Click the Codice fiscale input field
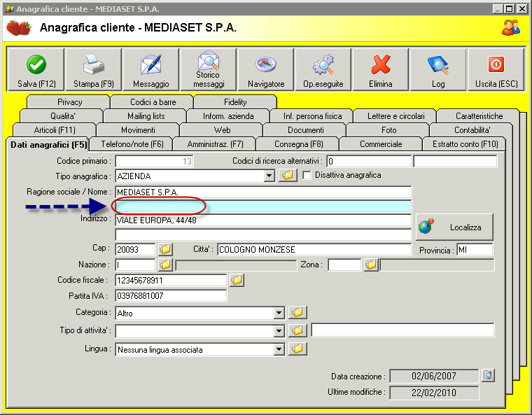 (x=171, y=281)
